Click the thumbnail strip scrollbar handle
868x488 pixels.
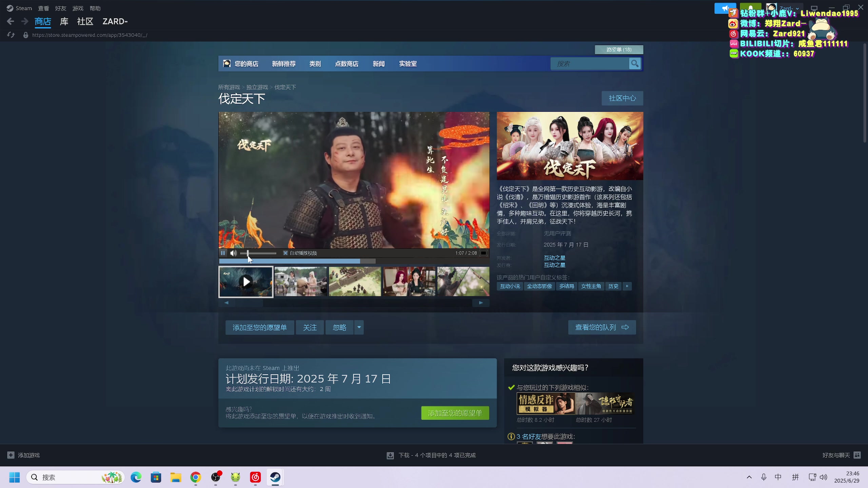tap(250, 303)
